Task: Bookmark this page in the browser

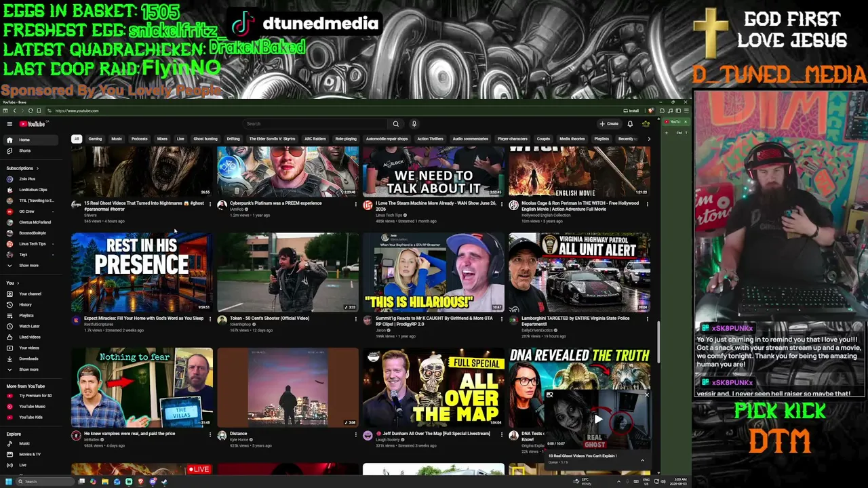Action: (x=39, y=110)
